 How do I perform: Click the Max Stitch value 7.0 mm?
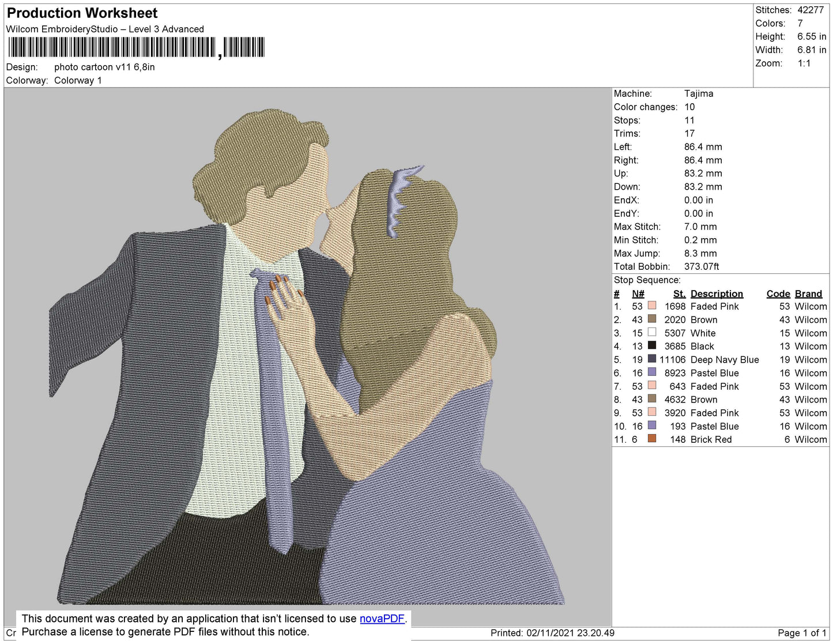[700, 227]
